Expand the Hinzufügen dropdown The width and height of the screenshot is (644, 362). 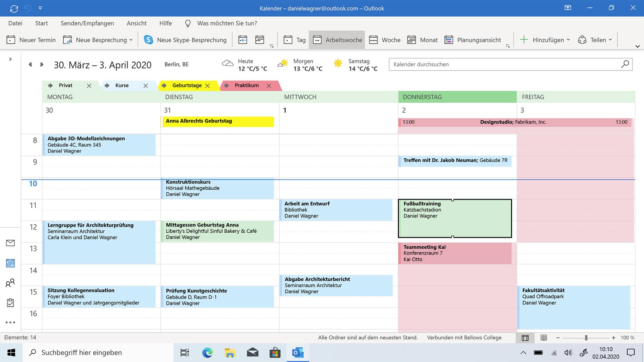[x=569, y=40]
